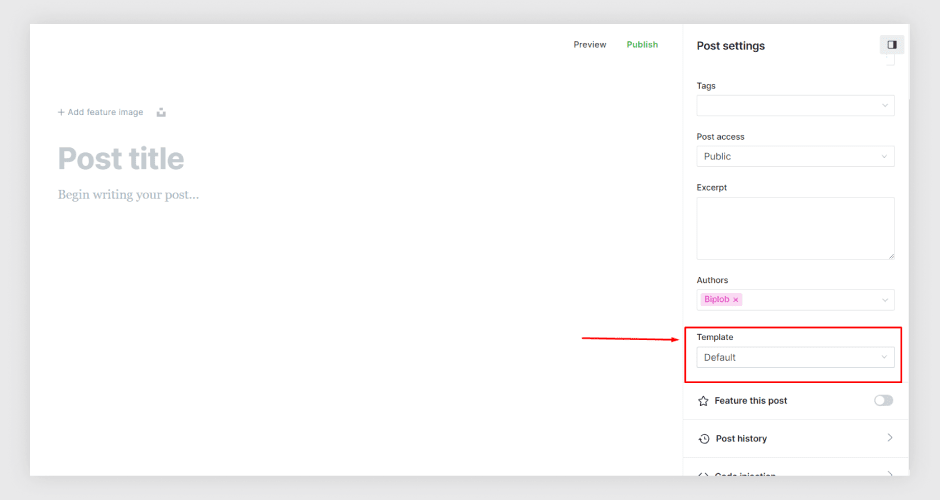Remove the Biplob author tag
This screenshot has width=940, height=500.
[x=736, y=300]
